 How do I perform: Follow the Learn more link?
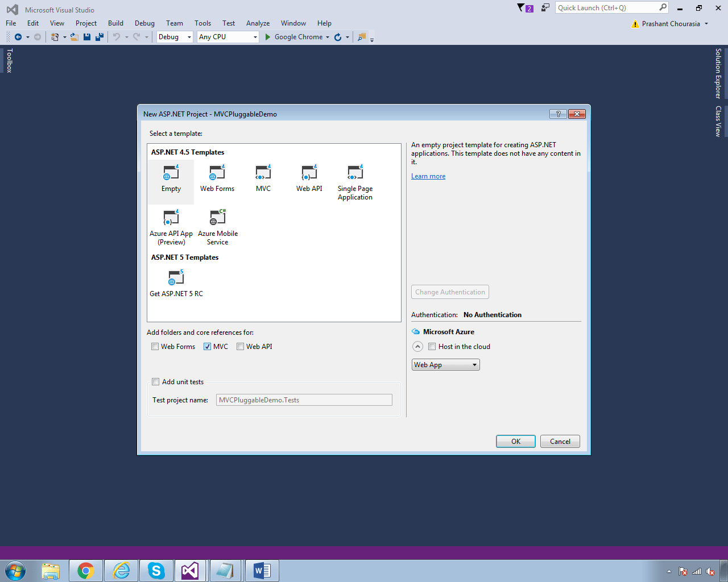(x=428, y=176)
